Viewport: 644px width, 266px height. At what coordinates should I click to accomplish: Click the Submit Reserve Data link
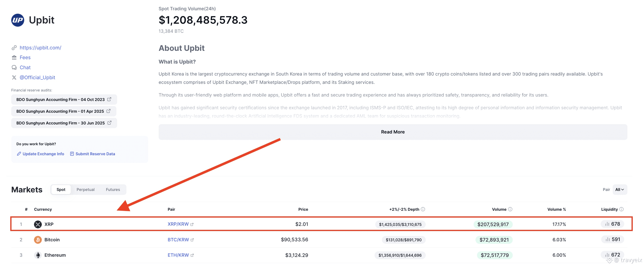pyautogui.click(x=95, y=154)
